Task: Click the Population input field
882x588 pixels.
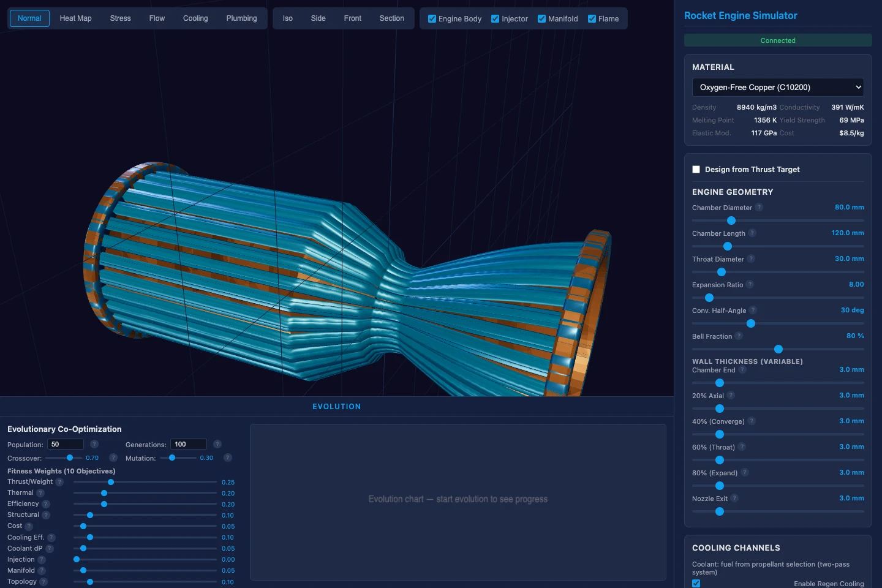Action: [x=66, y=444]
